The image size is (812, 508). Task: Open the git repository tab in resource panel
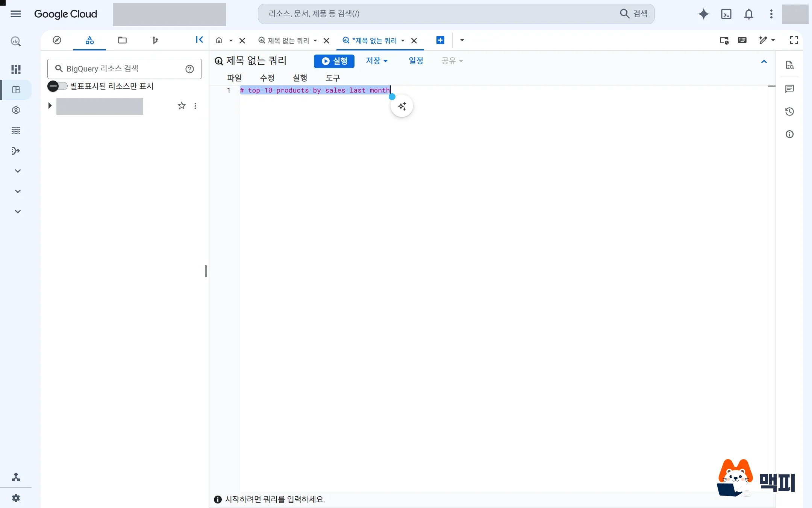(x=155, y=40)
